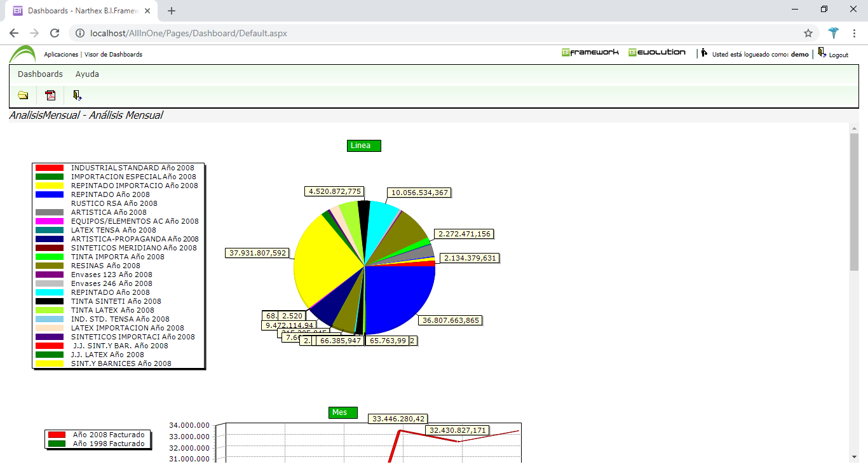Click pie label 2.134.379,631
Viewport: 868px width, 469px height.
470,258
